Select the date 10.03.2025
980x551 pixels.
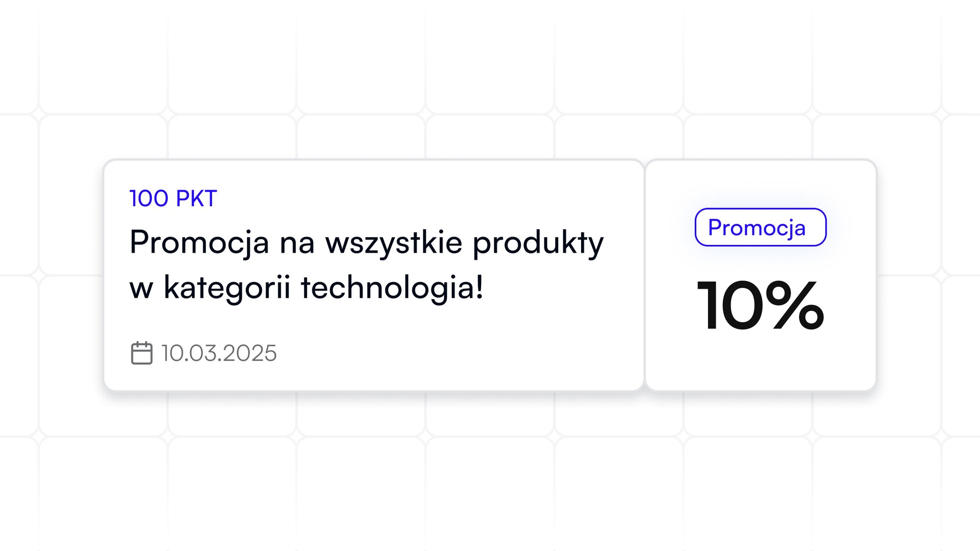pos(219,353)
